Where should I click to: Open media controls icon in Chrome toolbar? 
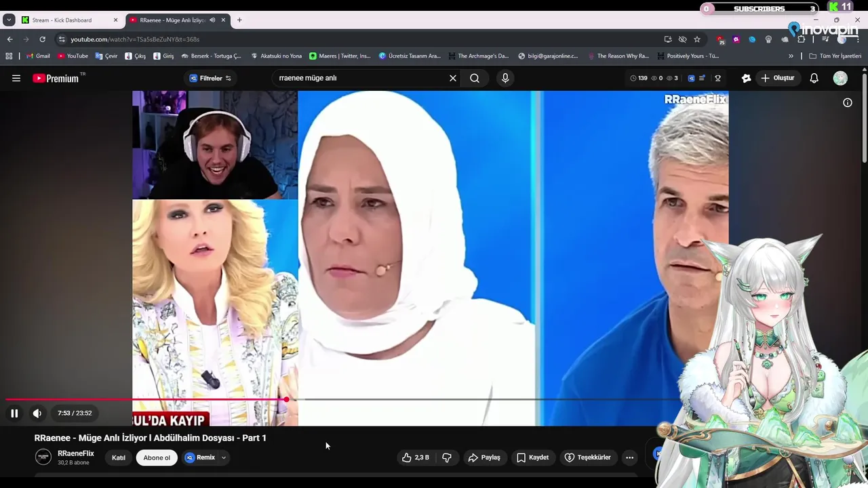[825, 39]
